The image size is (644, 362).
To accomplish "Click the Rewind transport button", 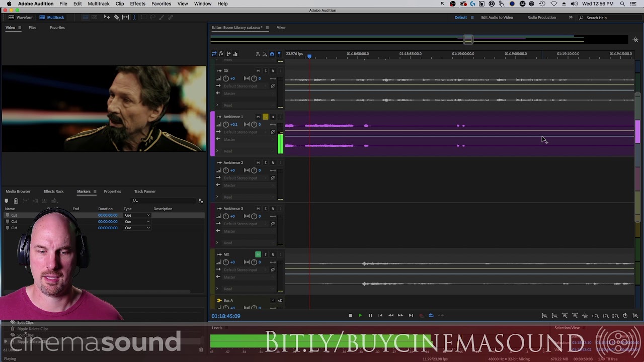I will click(390, 315).
